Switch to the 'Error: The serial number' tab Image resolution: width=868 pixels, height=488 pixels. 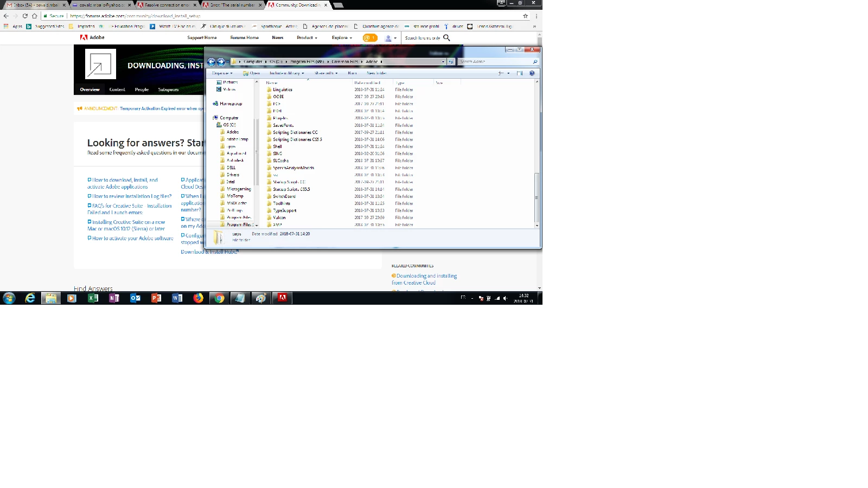pyautogui.click(x=232, y=5)
